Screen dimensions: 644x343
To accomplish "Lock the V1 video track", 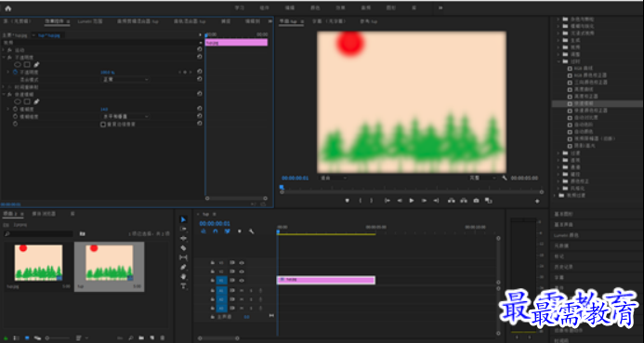I will [x=212, y=281].
